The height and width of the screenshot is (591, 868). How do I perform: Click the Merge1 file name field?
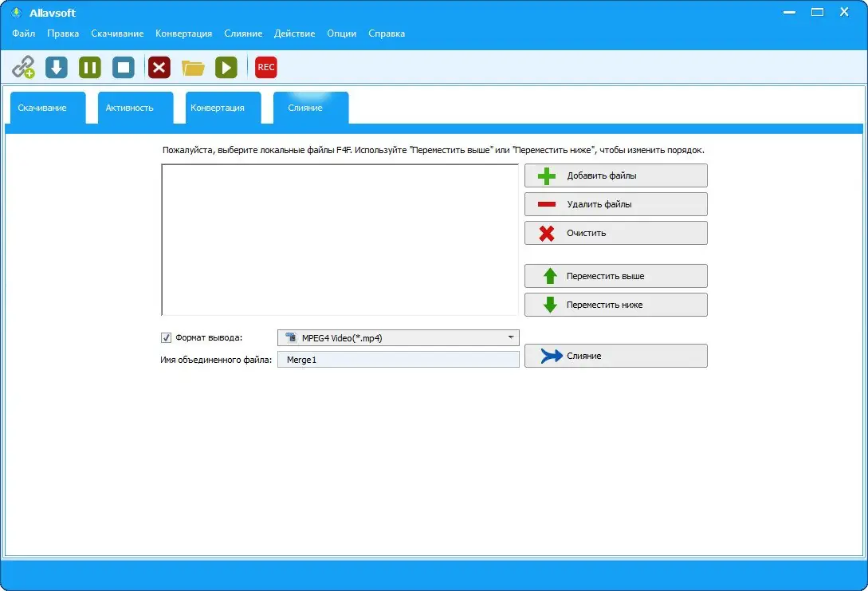click(398, 360)
